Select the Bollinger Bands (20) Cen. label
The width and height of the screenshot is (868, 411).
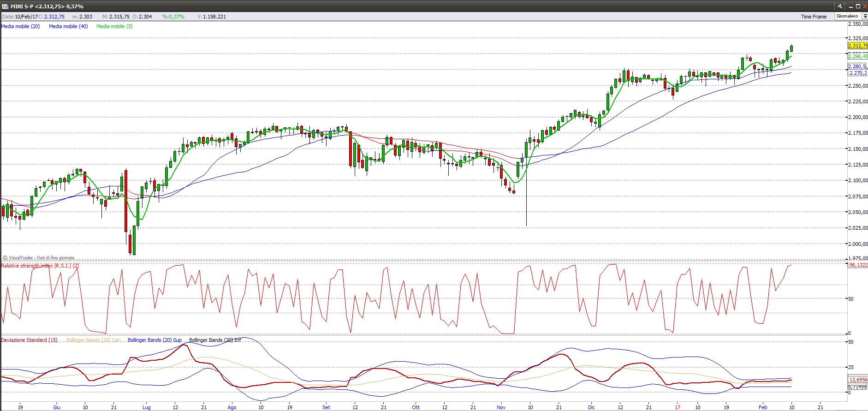coord(94,340)
